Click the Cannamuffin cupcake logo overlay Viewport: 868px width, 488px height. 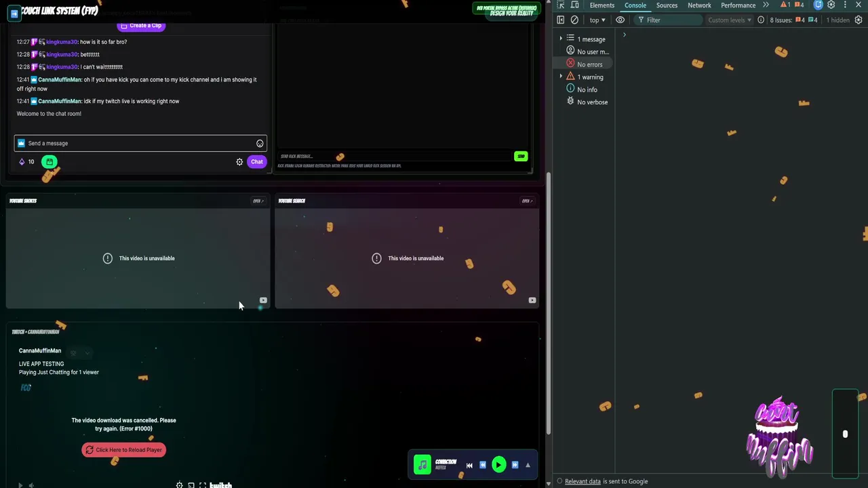point(780,437)
